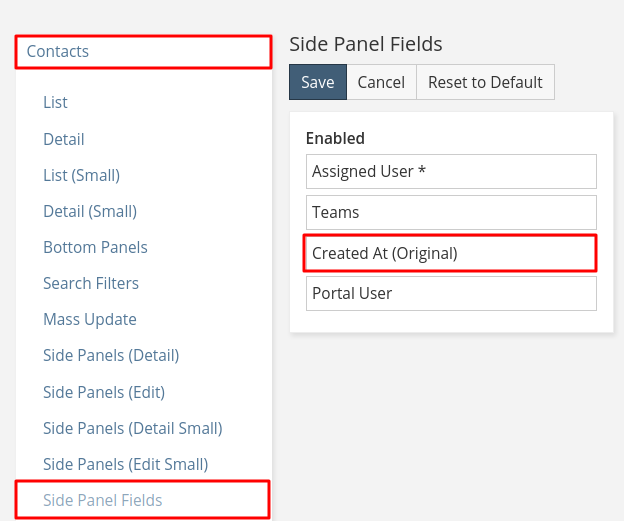624x521 pixels.
Task: Select Side Panels (Detail) layout
Action: [x=110, y=355]
